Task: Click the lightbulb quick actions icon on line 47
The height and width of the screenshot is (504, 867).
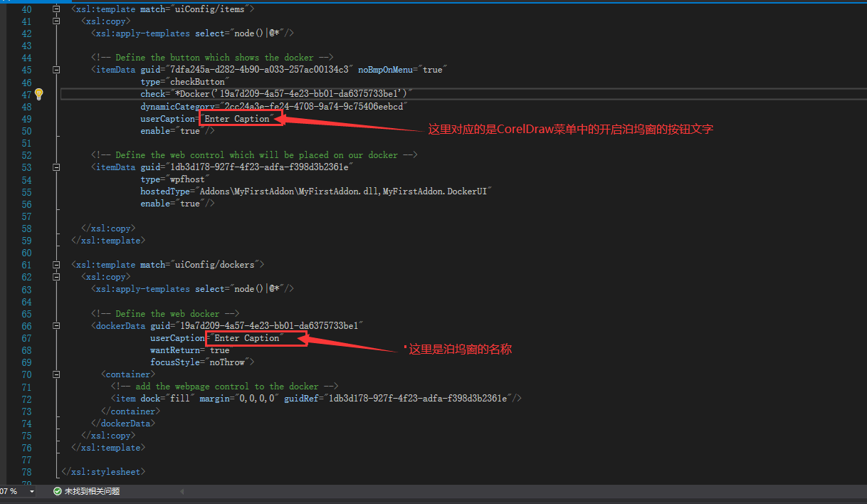Action: click(x=39, y=94)
